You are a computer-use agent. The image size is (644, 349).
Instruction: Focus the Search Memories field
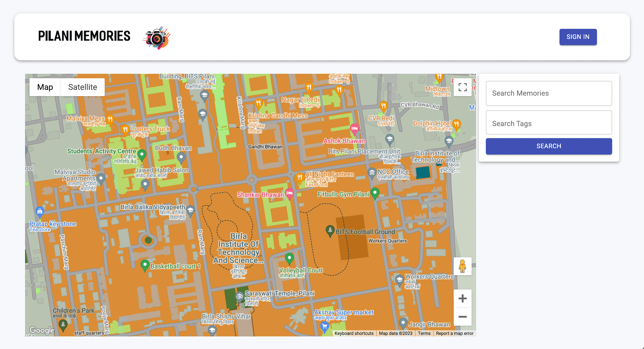pos(549,93)
